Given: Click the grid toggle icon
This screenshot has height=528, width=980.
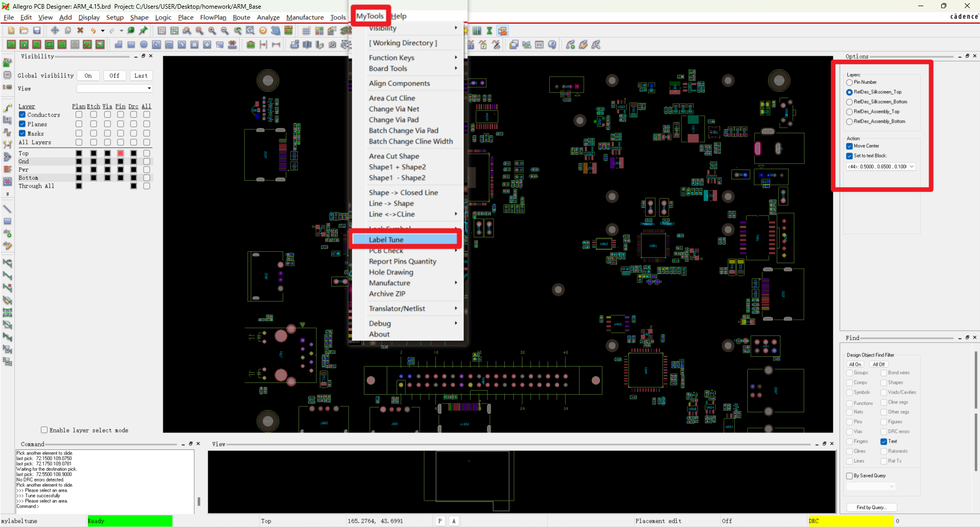Looking at the screenshot, I should point(306,31).
